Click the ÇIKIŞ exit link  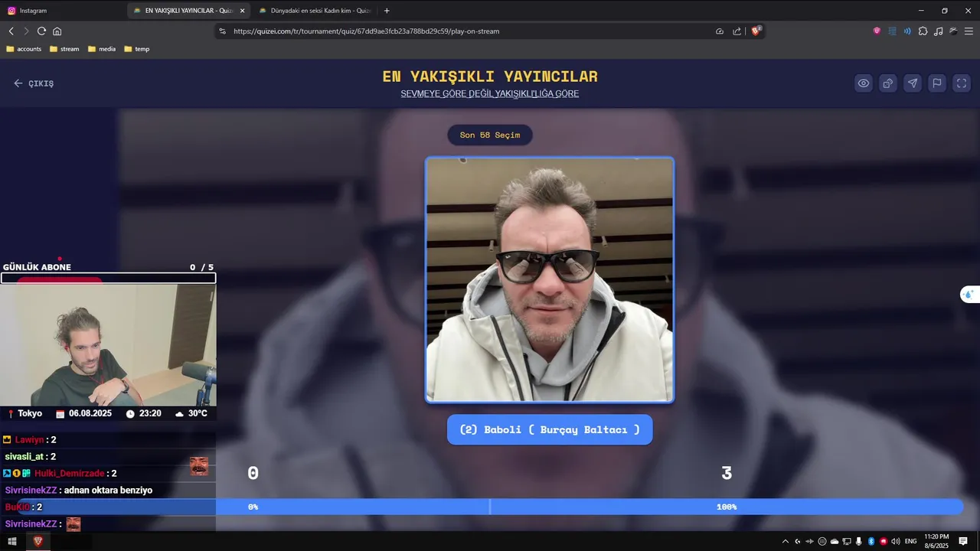point(34,83)
